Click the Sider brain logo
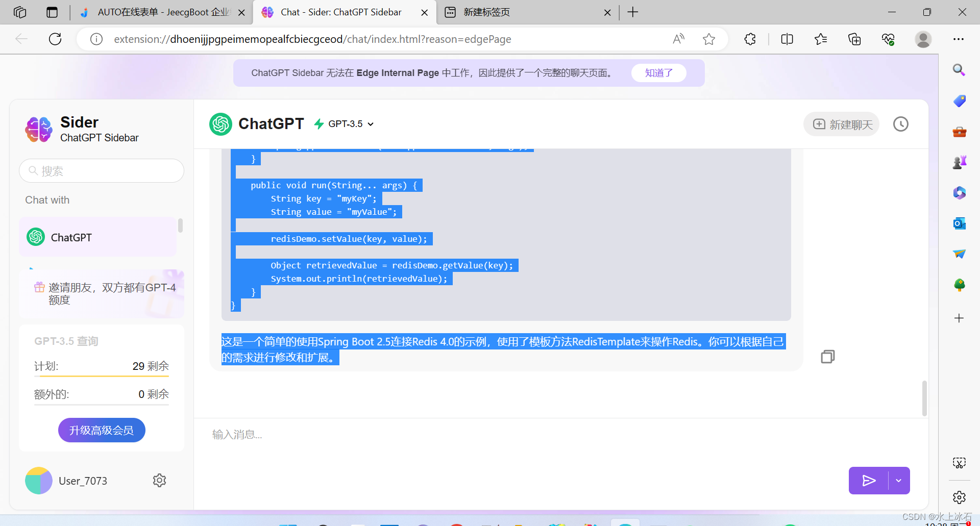Image resolution: width=980 pixels, height=526 pixels. (39, 129)
